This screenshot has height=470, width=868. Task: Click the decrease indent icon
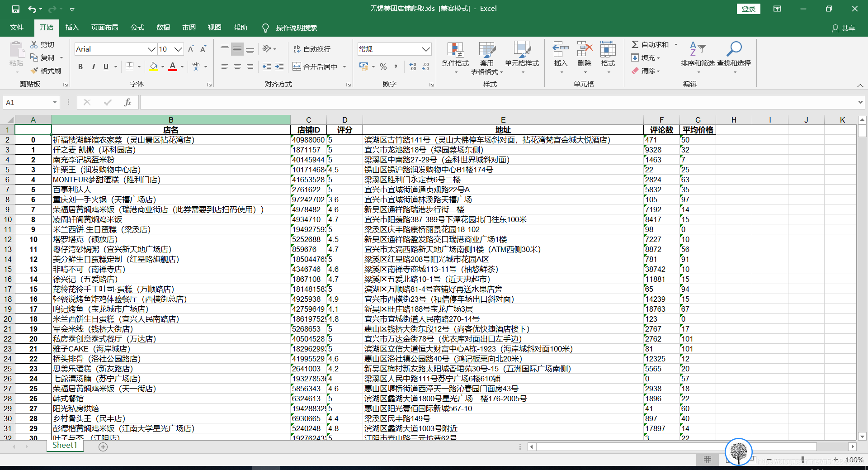coord(267,66)
